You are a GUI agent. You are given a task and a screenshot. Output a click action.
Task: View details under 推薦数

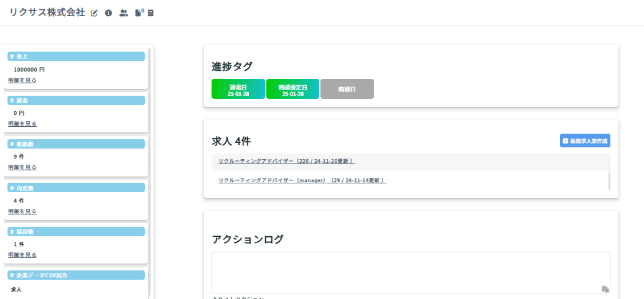(22, 167)
